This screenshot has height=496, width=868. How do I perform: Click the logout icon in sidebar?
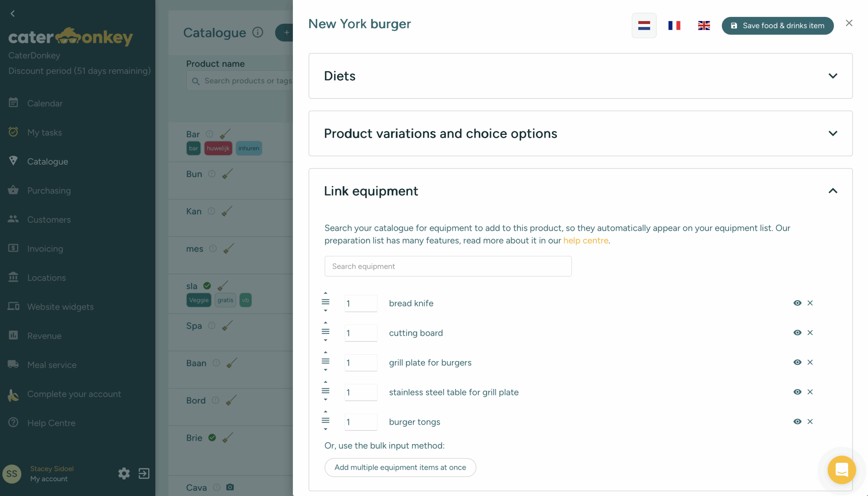pos(144,473)
